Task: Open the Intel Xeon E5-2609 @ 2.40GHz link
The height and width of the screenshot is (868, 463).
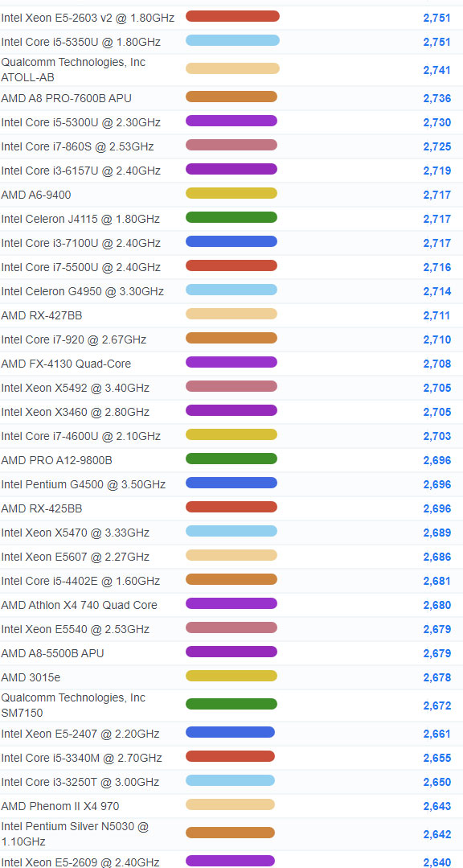Action: coord(80,862)
